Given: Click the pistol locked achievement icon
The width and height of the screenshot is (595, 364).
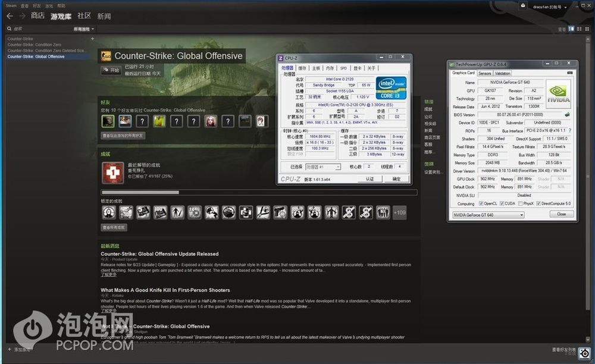Looking at the screenshot, I should pyautogui.click(x=280, y=213).
